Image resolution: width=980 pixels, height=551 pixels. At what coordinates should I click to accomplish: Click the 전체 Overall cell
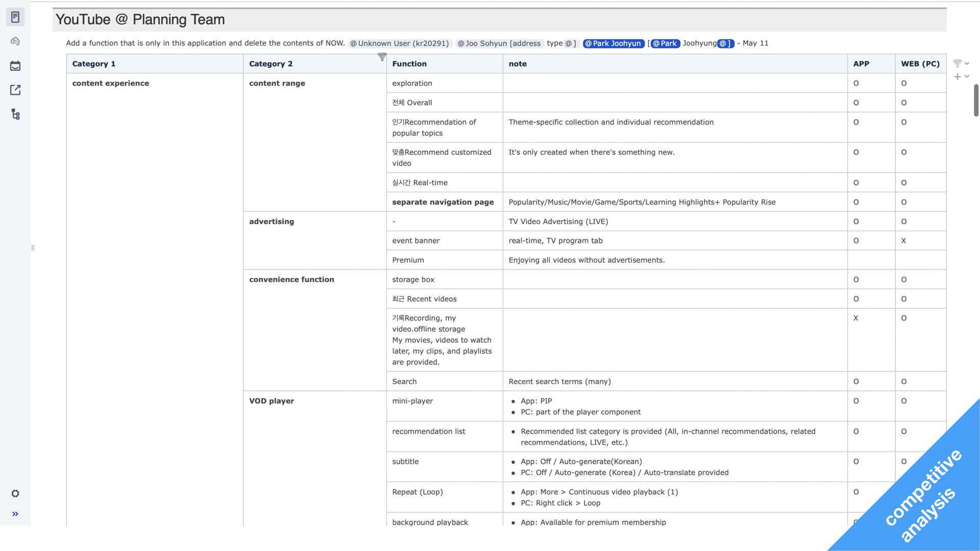coord(444,103)
